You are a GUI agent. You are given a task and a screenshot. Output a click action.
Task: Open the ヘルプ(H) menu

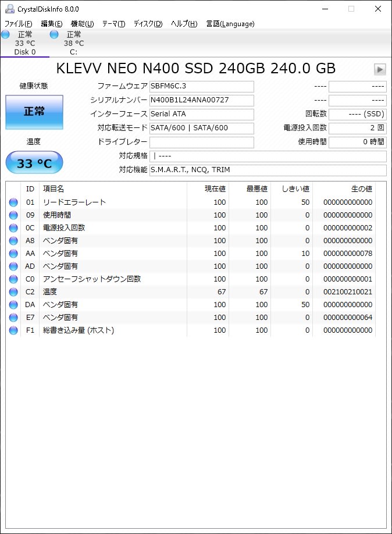pyautogui.click(x=184, y=23)
